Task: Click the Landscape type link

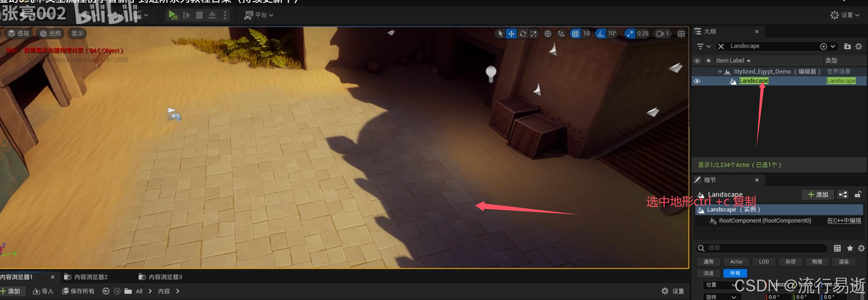Action: tap(841, 81)
